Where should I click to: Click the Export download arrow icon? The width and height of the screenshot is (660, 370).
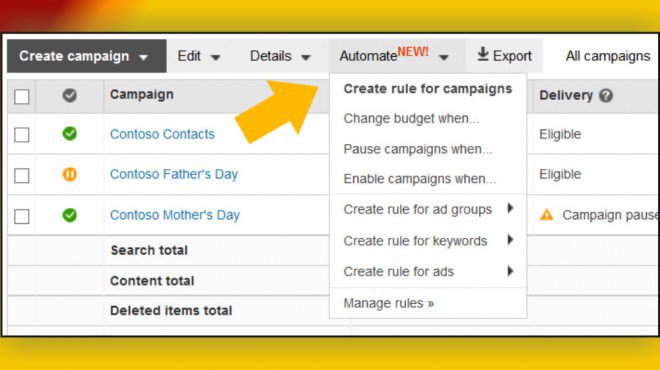pos(483,54)
